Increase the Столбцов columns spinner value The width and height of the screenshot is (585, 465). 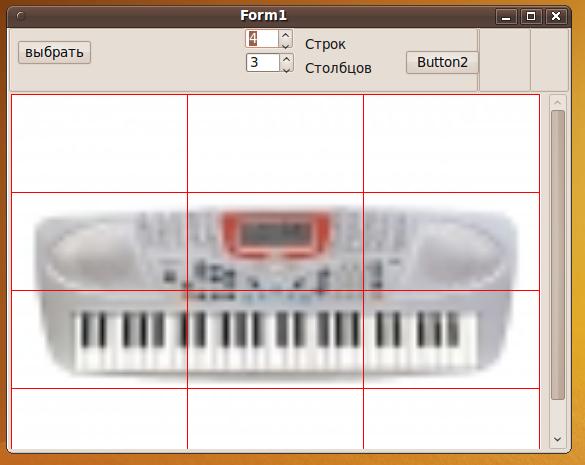tap(286, 59)
